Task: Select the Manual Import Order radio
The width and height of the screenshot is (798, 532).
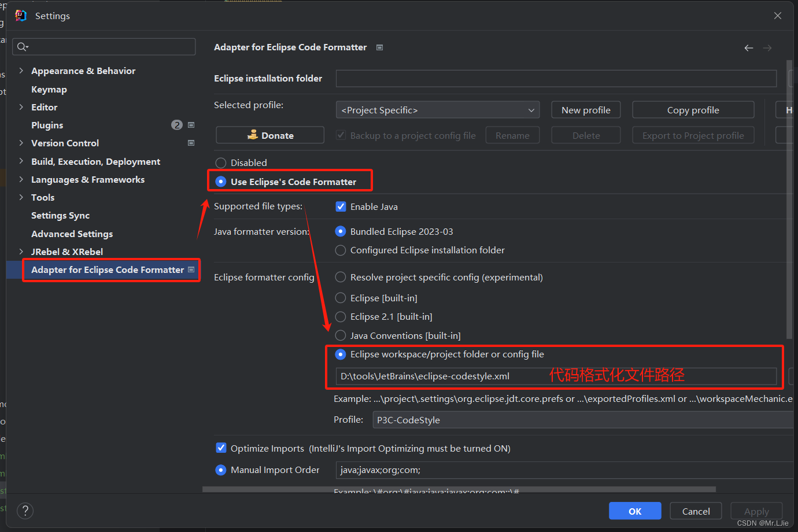Action: tap(221, 470)
